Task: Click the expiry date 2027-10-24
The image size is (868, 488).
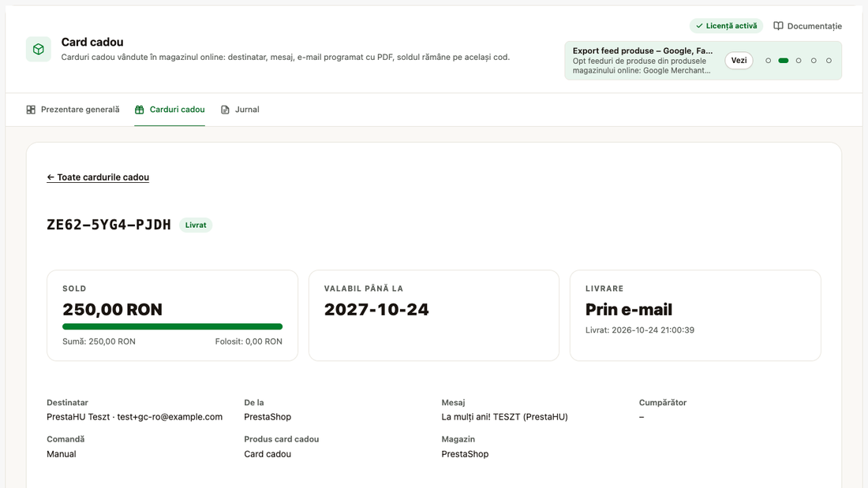Action: click(376, 309)
